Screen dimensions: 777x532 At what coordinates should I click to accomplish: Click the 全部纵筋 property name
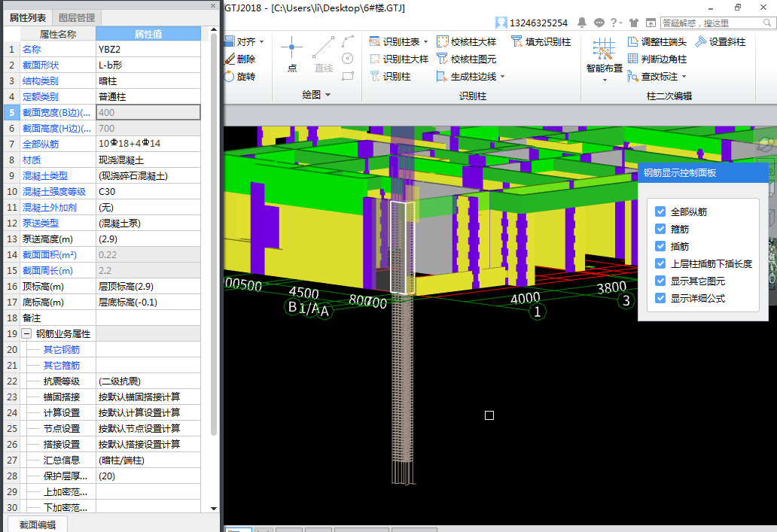(x=41, y=144)
